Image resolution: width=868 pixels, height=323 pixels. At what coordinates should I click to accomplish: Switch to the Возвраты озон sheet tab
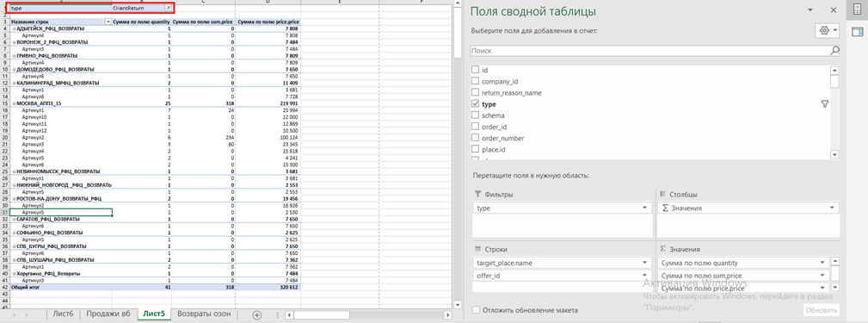pos(204,314)
